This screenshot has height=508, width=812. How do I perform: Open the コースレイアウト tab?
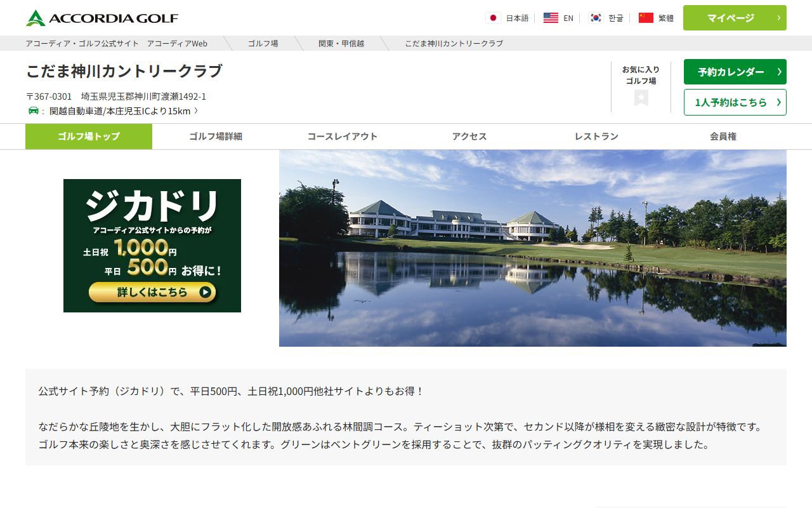point(343,137)
